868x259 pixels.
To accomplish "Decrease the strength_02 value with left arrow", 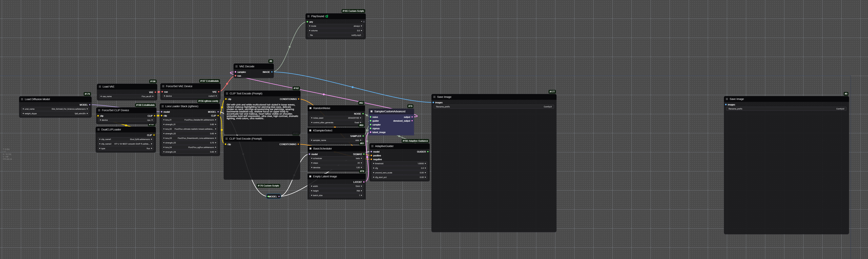I will (x=164, y=134).
